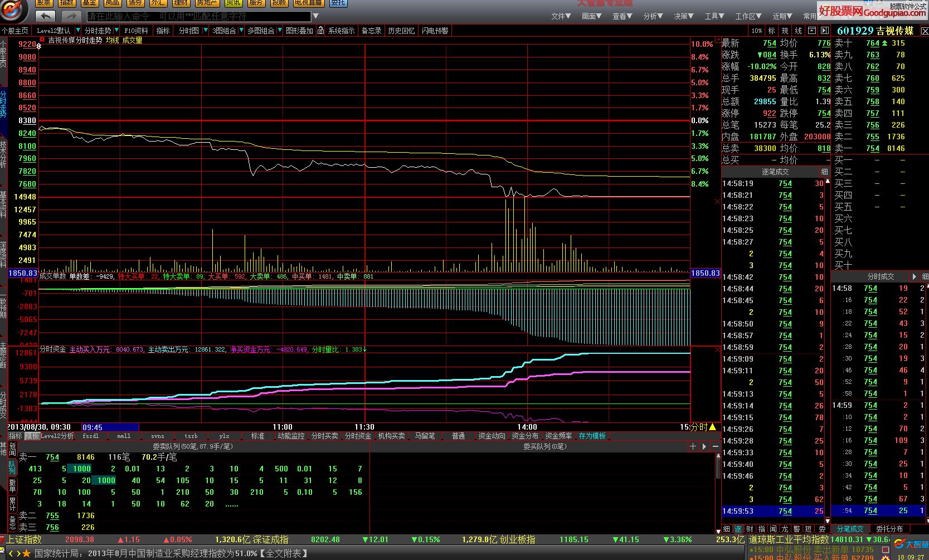Expand the 分时图 dropdown arrow

click(206, 31)
